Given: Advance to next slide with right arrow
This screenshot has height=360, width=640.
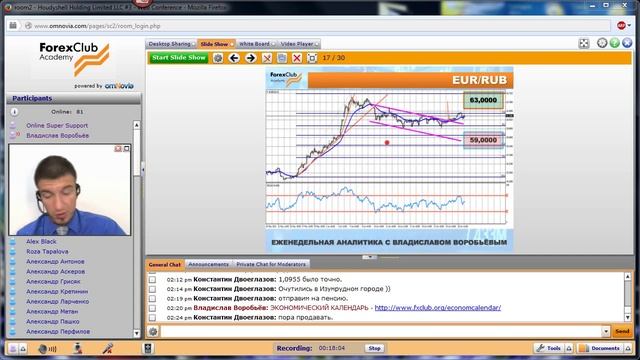Looking at the screenshot, I should [251, 58].
